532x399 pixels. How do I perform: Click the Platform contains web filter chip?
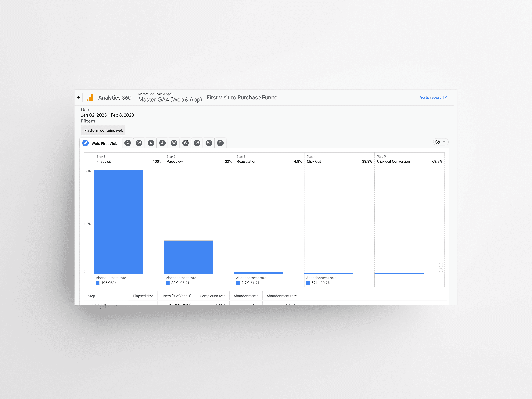click(103, 130)
